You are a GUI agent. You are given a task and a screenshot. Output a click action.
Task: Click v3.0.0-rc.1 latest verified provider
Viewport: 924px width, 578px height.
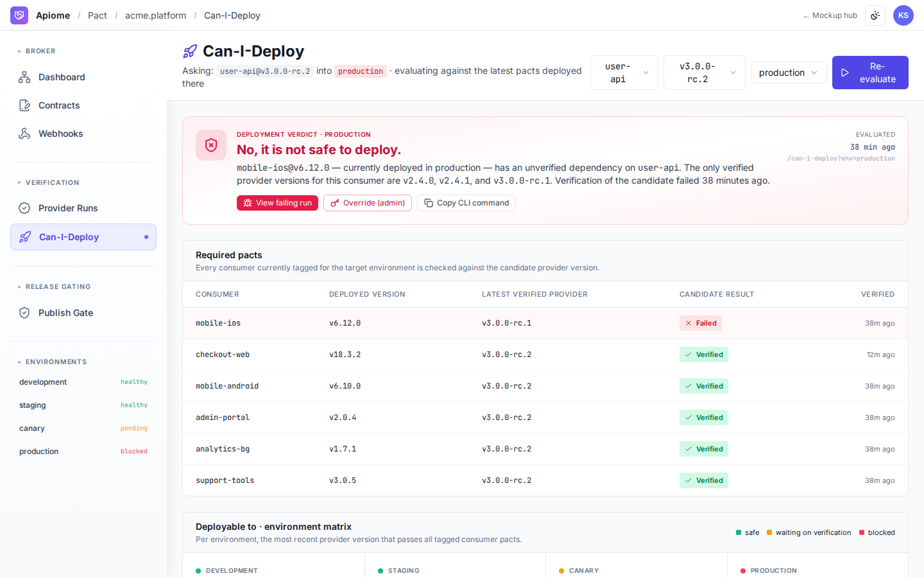click(506, 323)
